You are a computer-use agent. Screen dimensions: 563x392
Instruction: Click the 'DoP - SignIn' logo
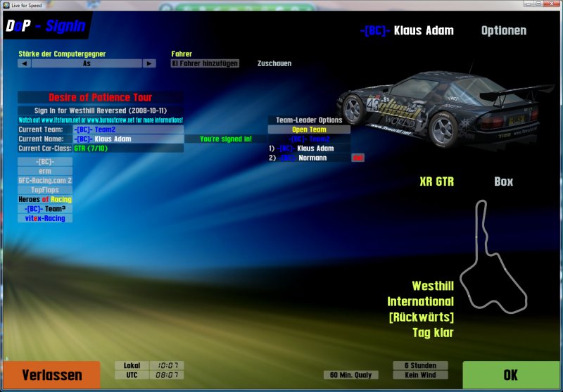pos(46,25)
